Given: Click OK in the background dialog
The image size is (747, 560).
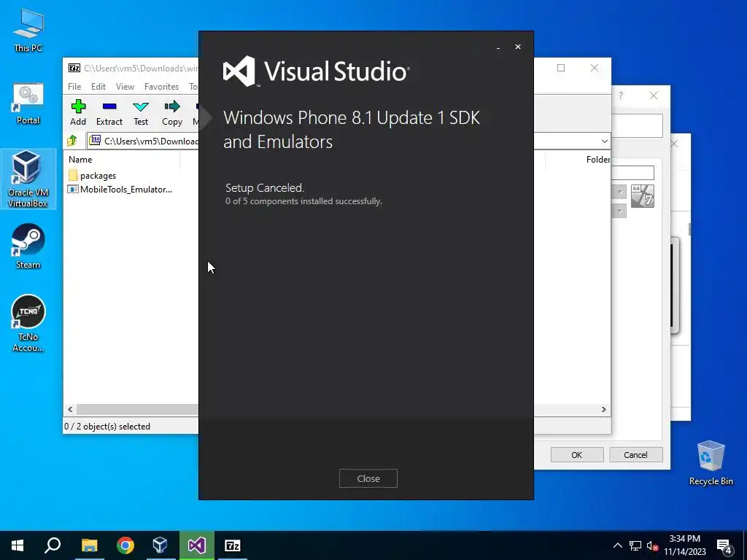Looking at the screenshot, I should click(x=577, y=455).
